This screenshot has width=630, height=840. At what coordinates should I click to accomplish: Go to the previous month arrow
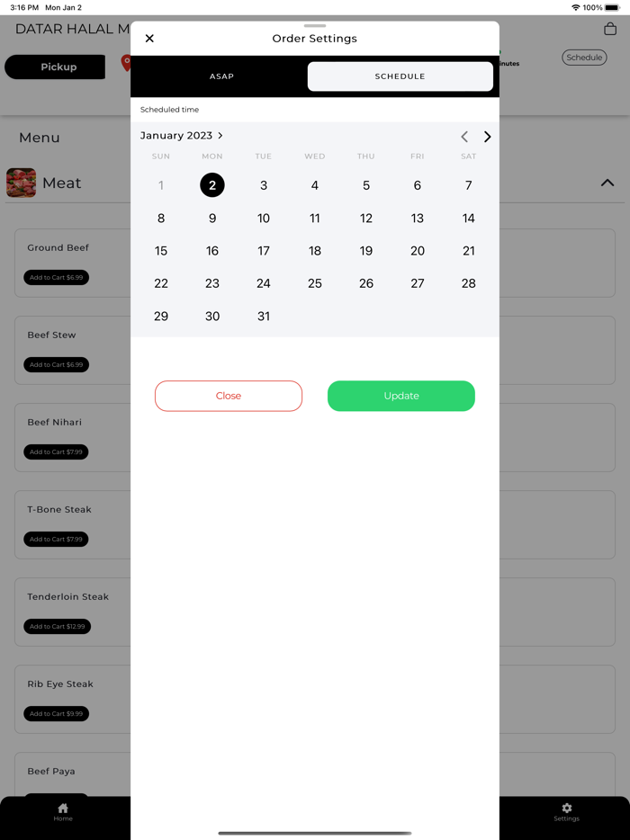(x=464, y=137)
